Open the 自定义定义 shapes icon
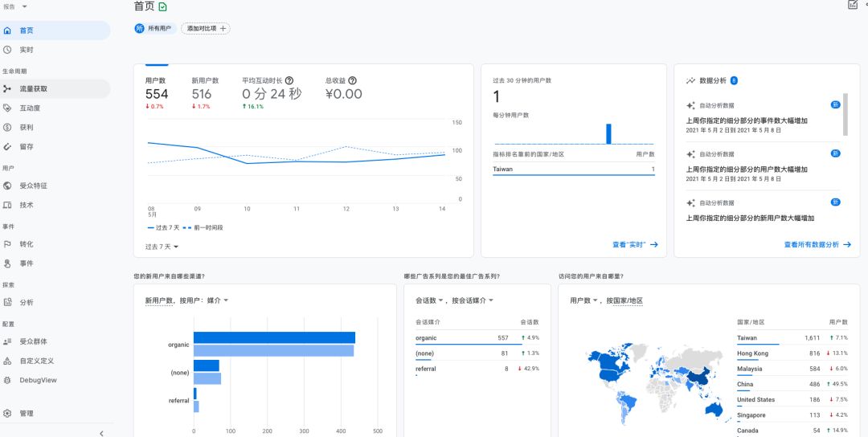868x437 pixels. tap(7, 361)
